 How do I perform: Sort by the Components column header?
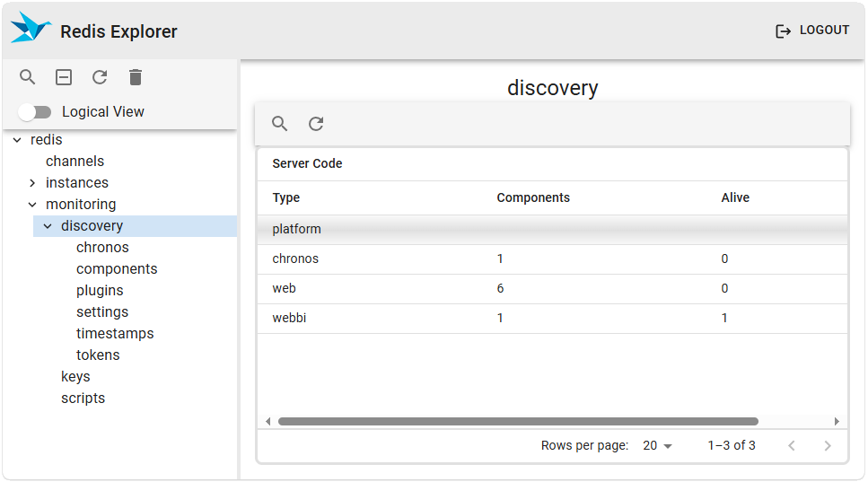[x=533, y=197]
